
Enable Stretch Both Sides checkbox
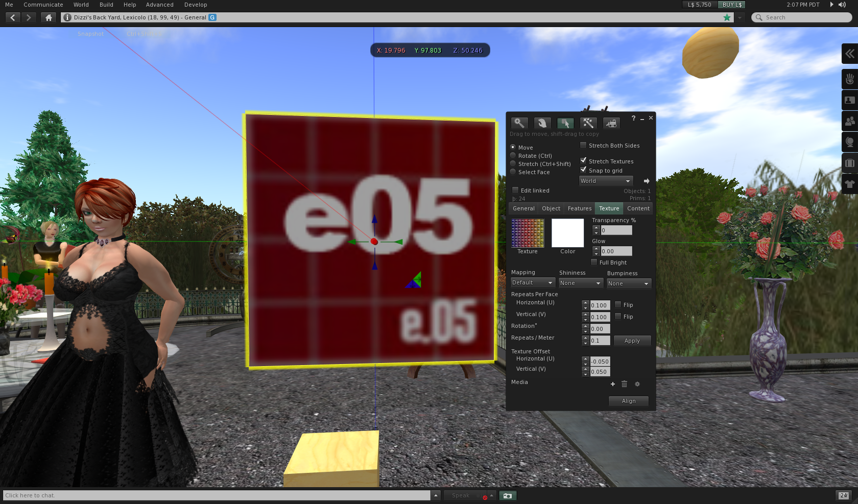[583, 146]
